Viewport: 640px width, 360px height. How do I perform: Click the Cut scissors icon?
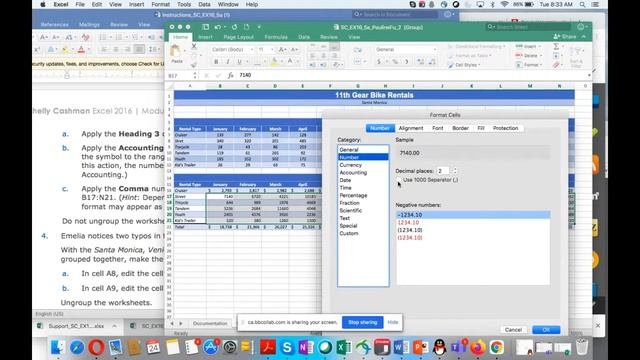pos(194,46)
